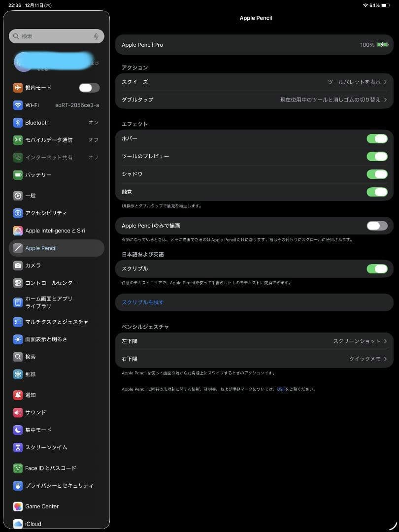
Task: Tap the スクリブルを試す link
Action: [142, 302]
